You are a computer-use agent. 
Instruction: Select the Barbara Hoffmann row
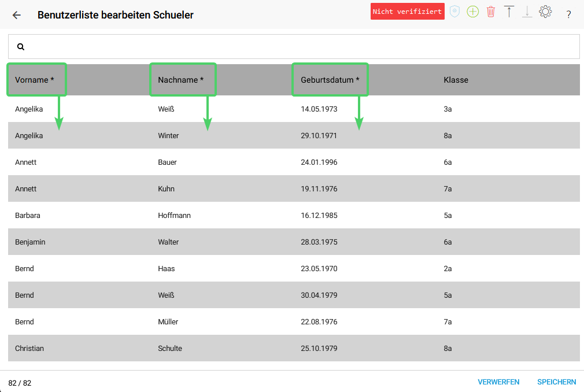(294, 215)
